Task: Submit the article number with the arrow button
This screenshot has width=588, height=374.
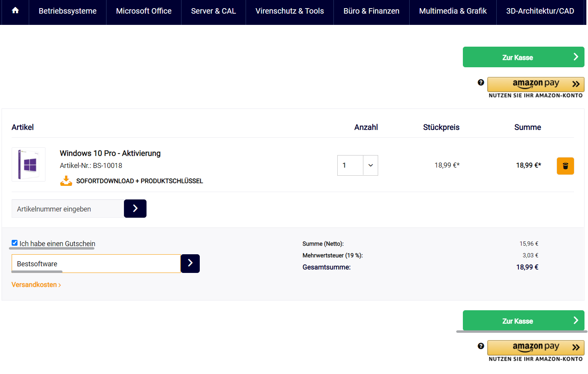Action: point(135,208)
